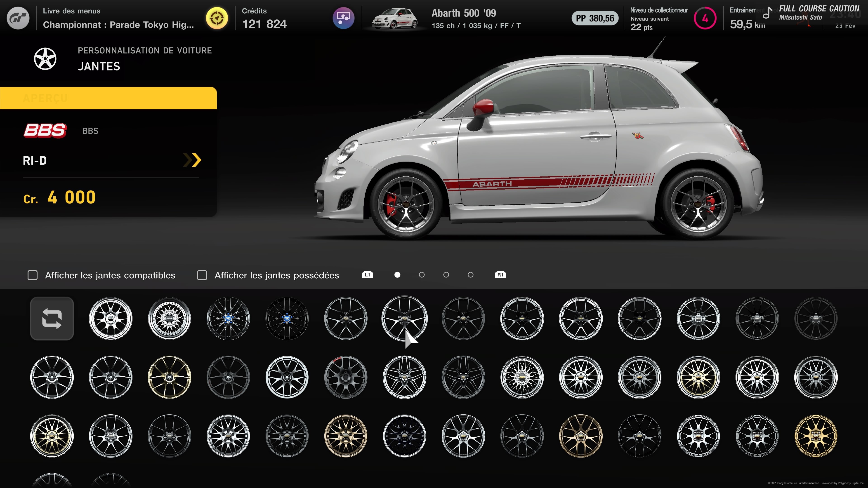Expand the RI-D wheel options chevron
The height and width of the screenshot is (488, 868).
point(192,160)
